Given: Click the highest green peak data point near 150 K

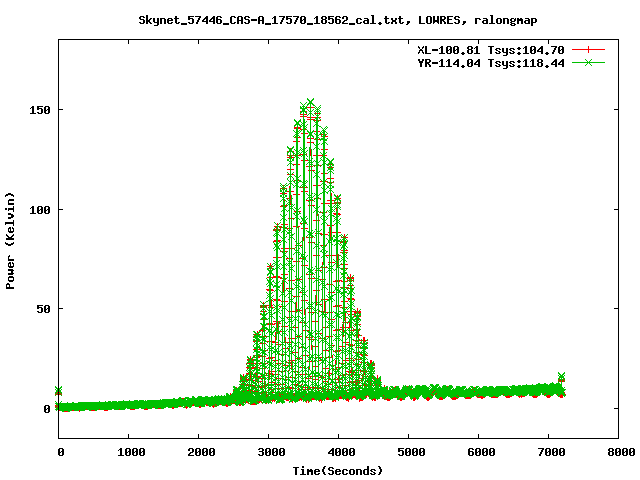Looking at the screenshot, I should [311, 102].
